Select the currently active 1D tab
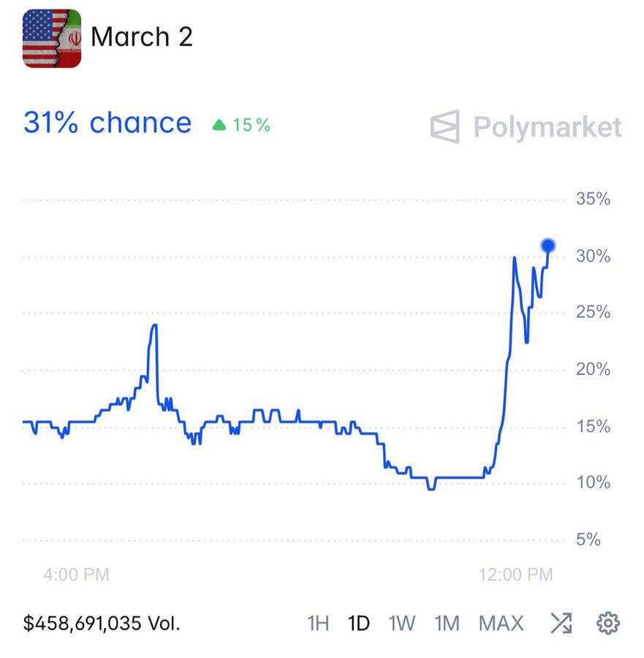Screen dimensions: 644x658 point(360,623)
